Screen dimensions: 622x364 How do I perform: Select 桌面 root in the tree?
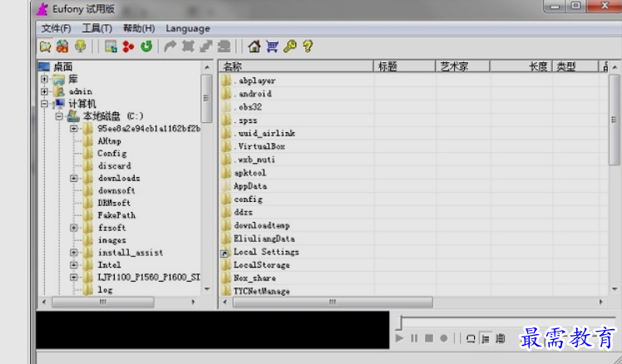[x=62, y=66]
